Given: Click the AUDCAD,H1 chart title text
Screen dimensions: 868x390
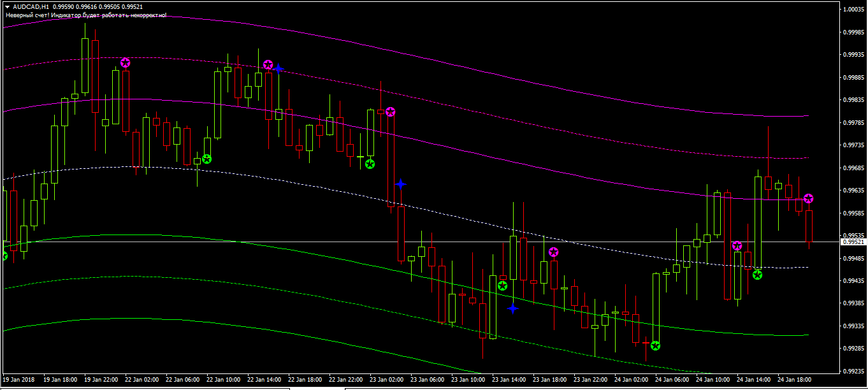Looking at the screenshot, I should pos(32,6).
